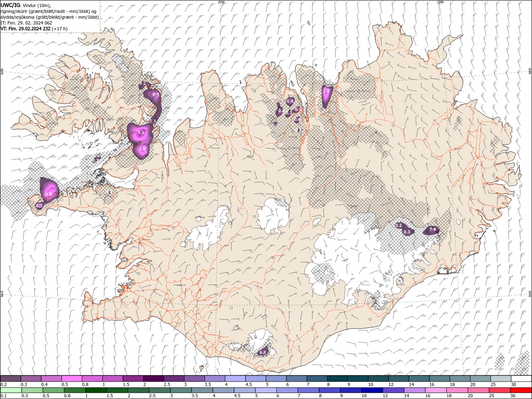Click the '1.3' precipitation label on the map
532x399 pixels.
140,133
